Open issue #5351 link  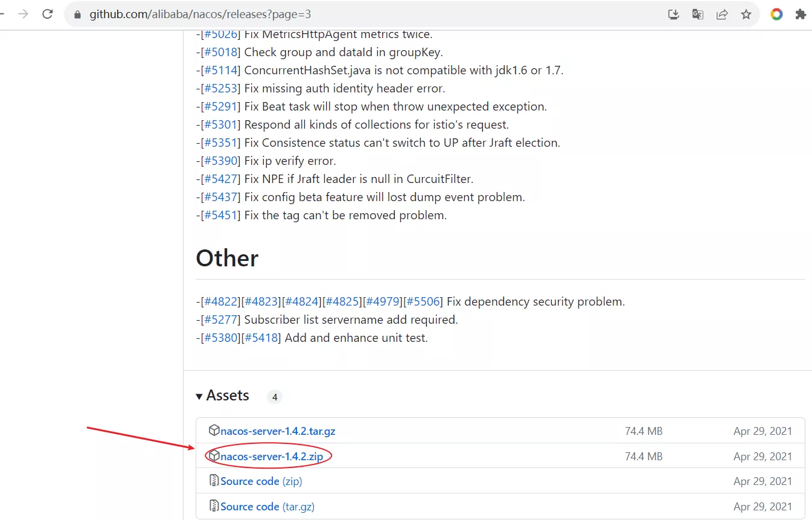click(220, 143)
